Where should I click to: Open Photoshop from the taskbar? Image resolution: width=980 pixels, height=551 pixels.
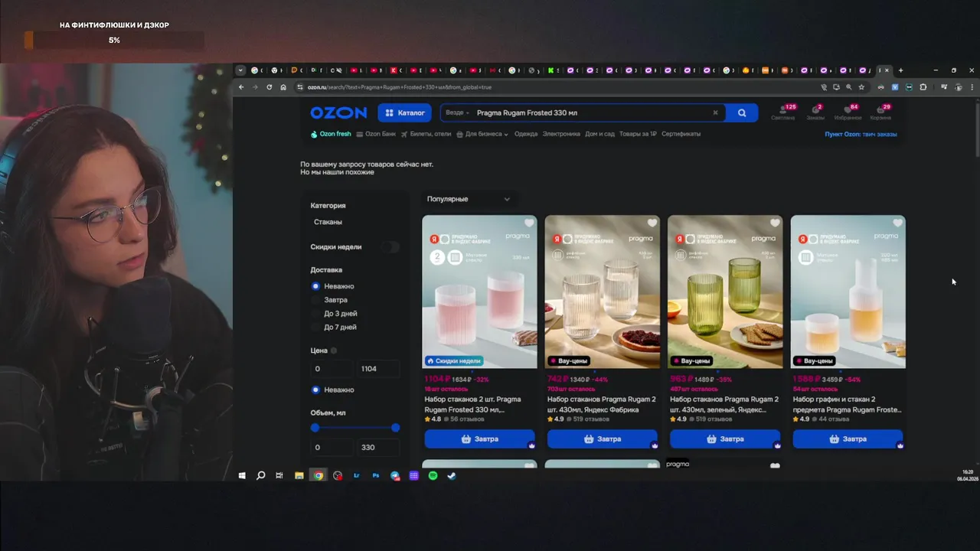pyautogui.click(x=376, y=476)
